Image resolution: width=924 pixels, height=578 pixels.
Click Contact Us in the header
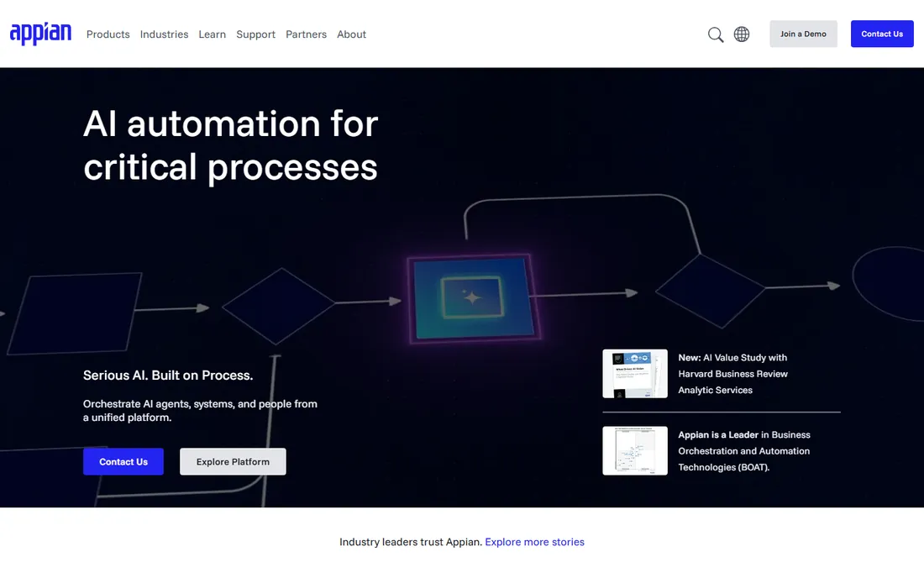[x=881, y=34]
